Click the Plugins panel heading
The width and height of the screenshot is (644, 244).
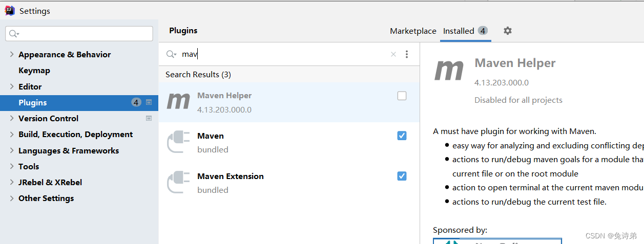tap(183, 31)
